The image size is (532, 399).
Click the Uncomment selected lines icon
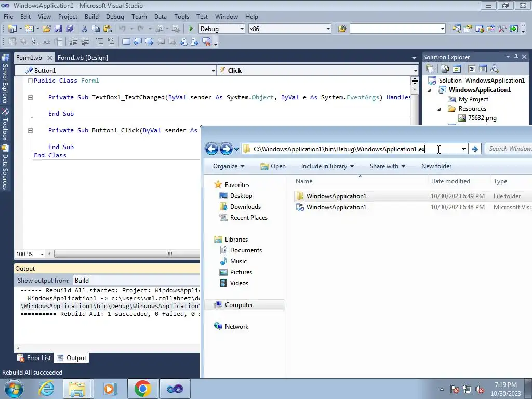[111, 42]
